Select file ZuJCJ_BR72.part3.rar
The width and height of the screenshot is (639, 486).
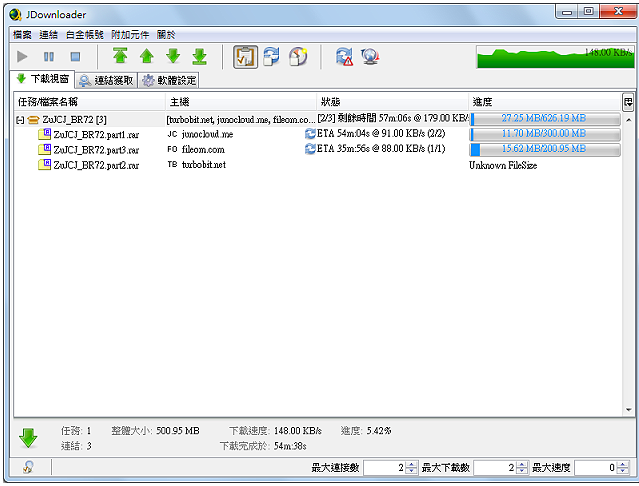pyautogui.click(x=96, y=150)
